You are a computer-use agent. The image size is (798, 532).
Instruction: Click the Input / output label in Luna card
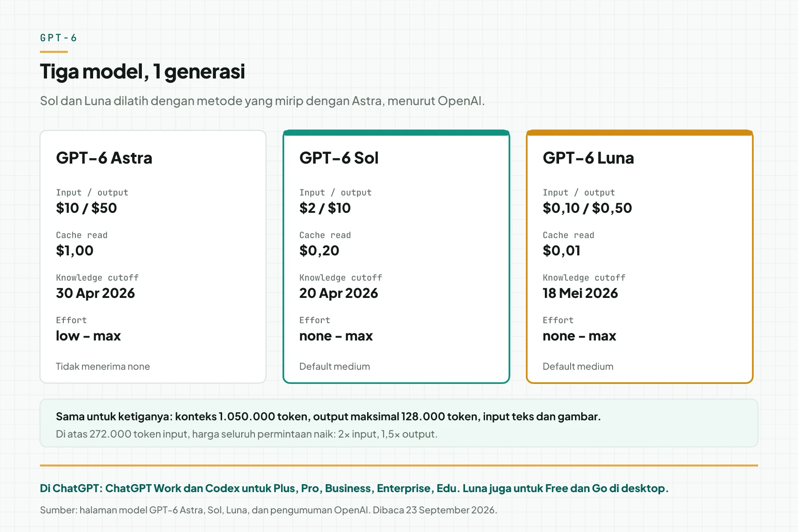pos(579,192)
